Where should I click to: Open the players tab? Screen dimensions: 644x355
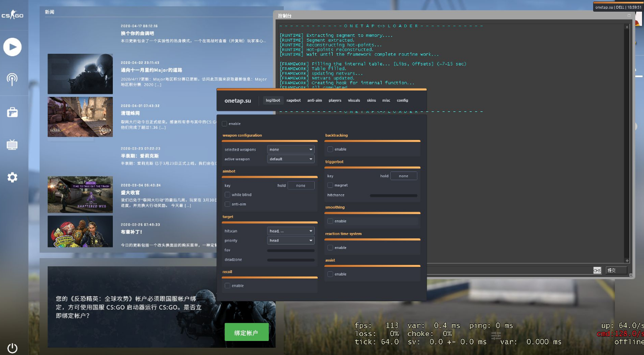click(x=335, y=100)
